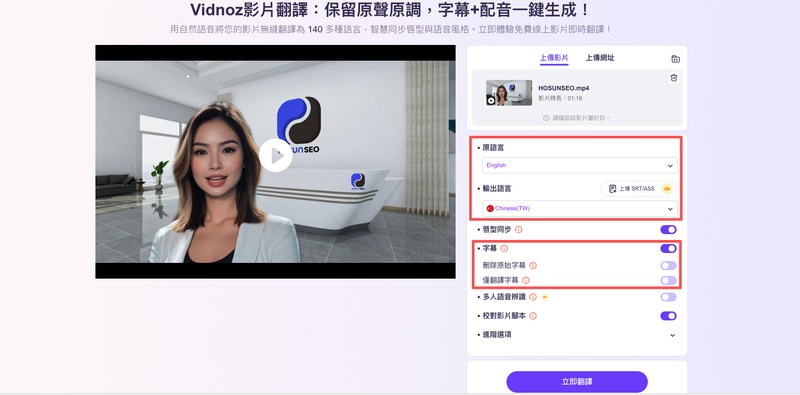Click the crown premium icon beside 上傳 SRT/ASS
800x395 pixels.
(666, 188)
